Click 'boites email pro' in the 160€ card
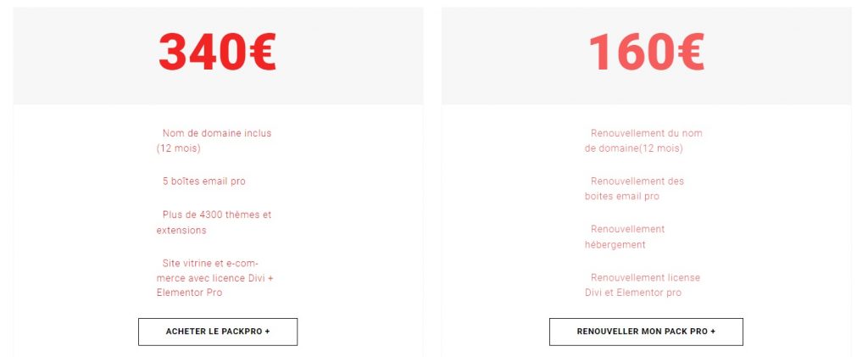This screenshot has width=868, height=357. pos(622,197)
